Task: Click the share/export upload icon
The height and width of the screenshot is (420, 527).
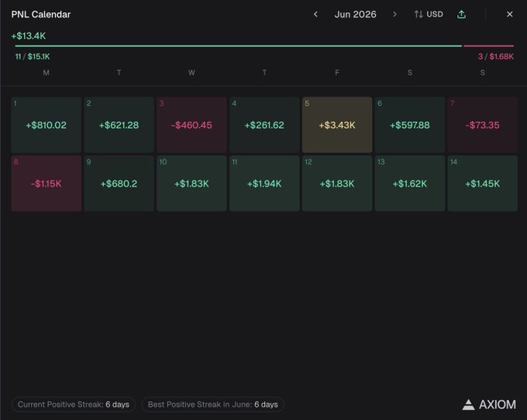Action: (461, 14)
